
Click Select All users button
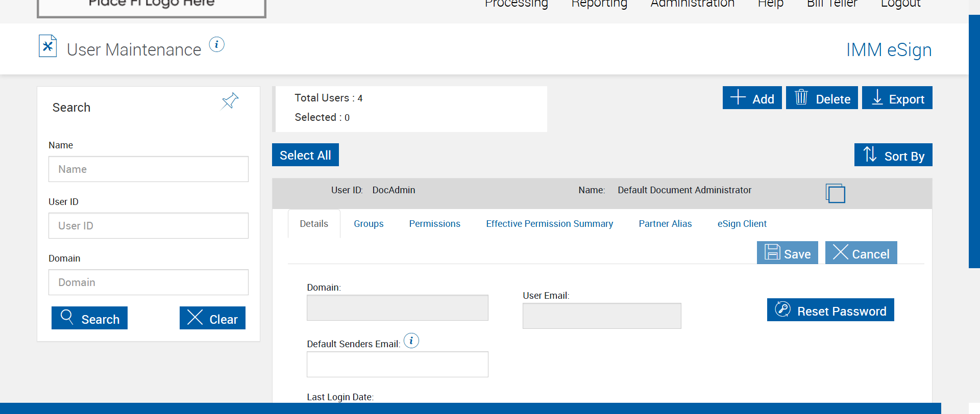pos(305,155)
